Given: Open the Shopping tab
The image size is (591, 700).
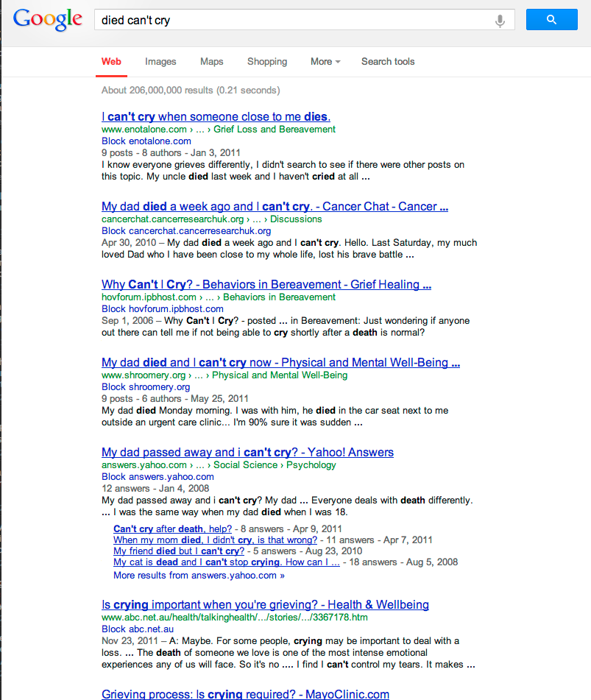Looking at the screenshot, I should pyautogui.click(x=266, y=62).
